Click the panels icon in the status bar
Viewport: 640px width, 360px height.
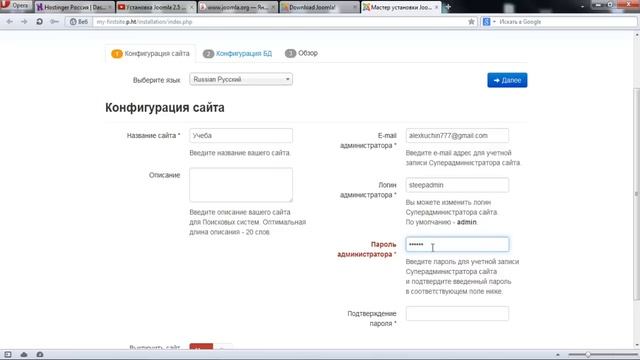(x=8, y=354)
